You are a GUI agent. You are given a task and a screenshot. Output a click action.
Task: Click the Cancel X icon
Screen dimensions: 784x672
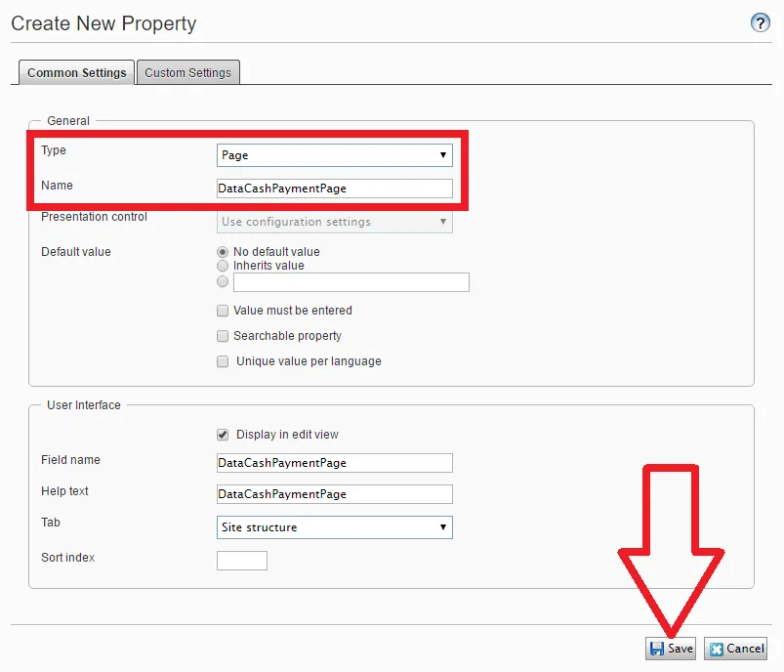point(717,649)
